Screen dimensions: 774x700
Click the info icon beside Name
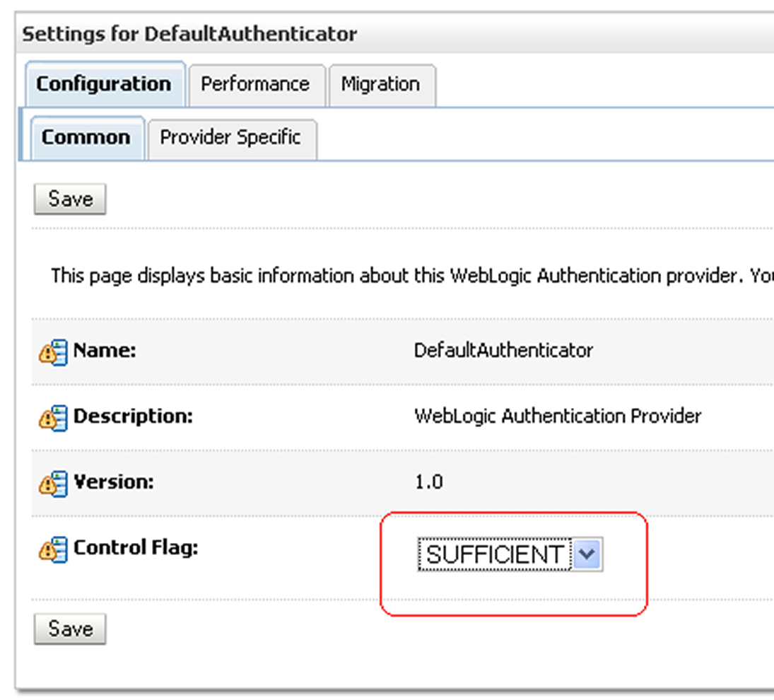click(x=53, y=352)
